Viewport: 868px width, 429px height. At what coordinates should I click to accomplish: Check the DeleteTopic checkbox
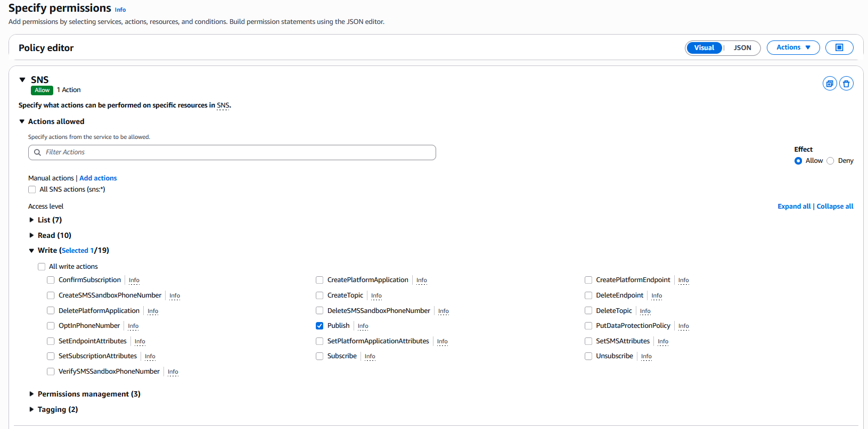(x=588, y=311)
